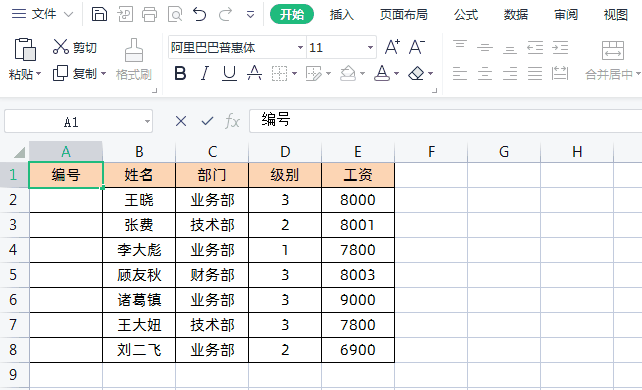This screenshot has width=642, height=390.
Task: Open the font name dropdown
Action: point(300,48)
